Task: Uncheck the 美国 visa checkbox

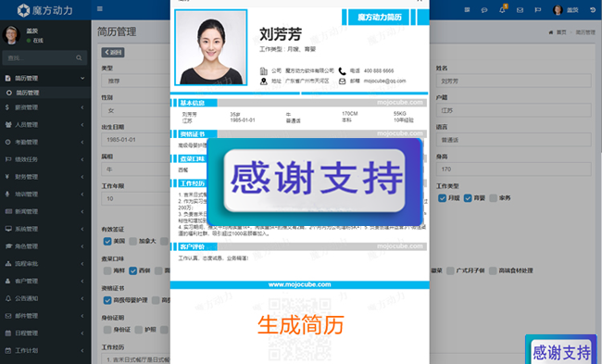Action: click(x=107, y=241)
